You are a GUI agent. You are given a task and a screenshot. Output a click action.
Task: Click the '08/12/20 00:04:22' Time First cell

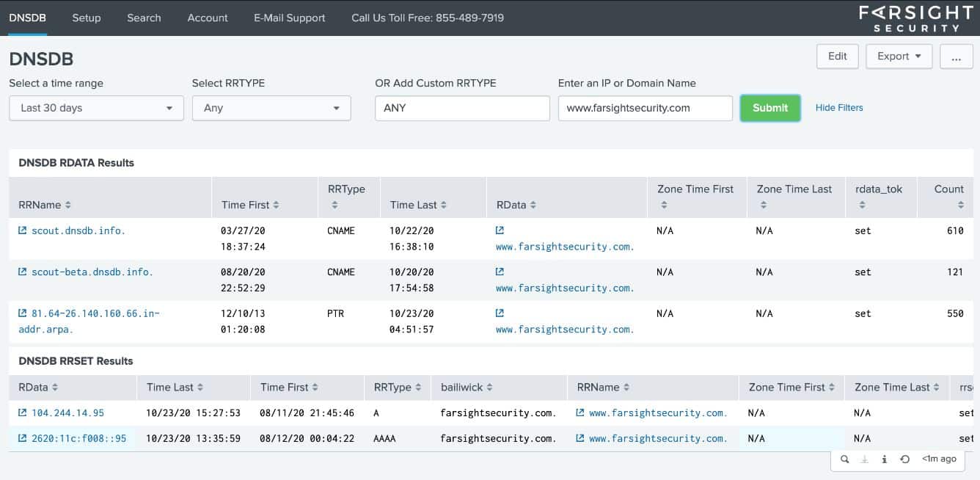click(x=307, y=439)
